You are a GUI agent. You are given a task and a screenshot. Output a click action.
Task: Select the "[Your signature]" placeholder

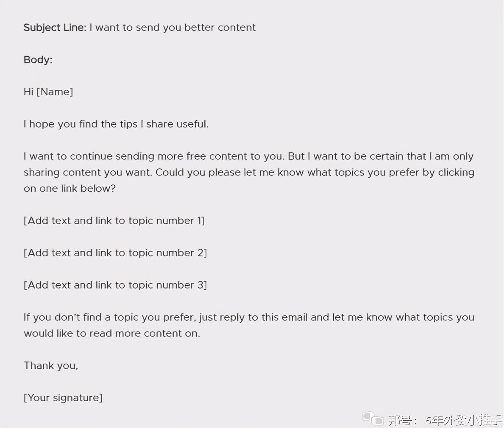point(63,398)
